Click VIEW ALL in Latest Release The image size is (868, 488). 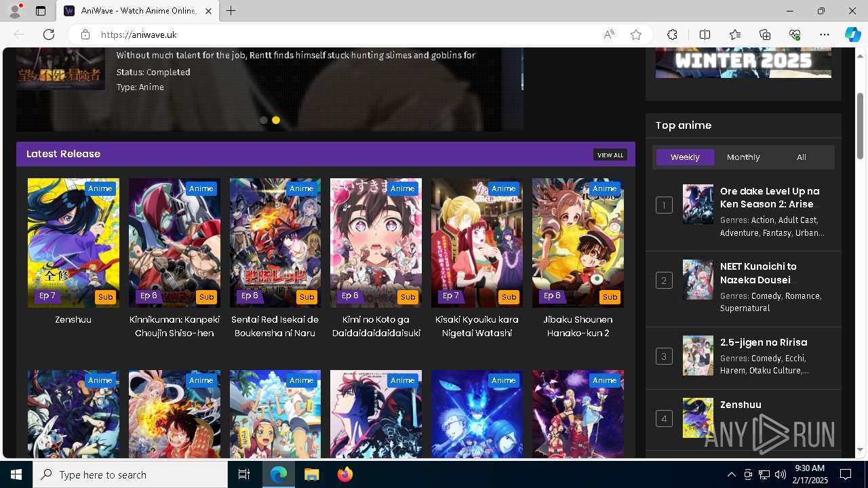(x=610, y=155)
